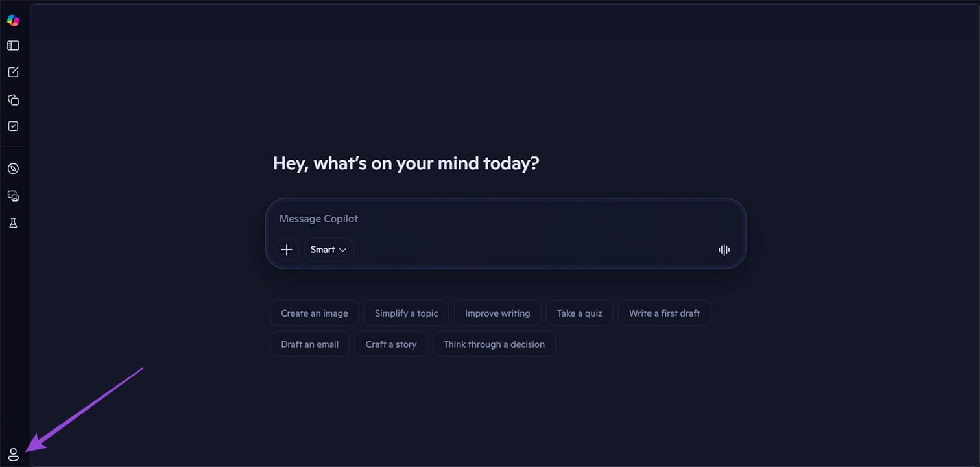The image size is (980, 467).
Task: Click the plus attach button
Action: point(287,250)
